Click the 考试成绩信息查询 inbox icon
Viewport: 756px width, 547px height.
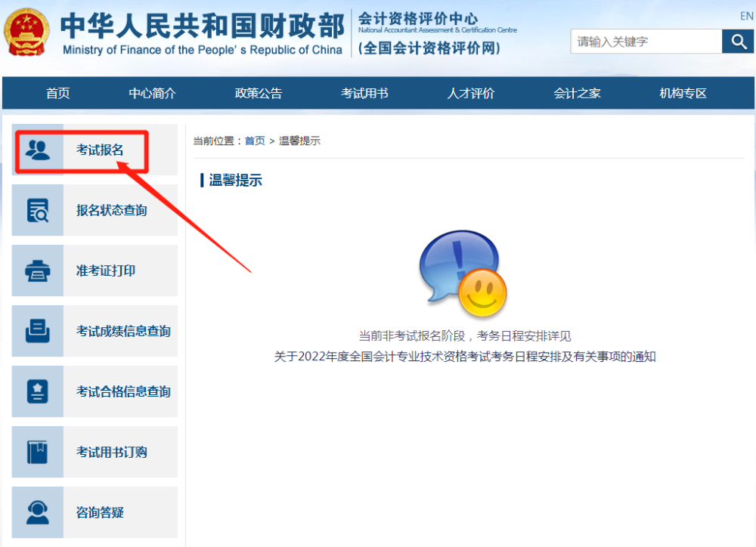38,331
